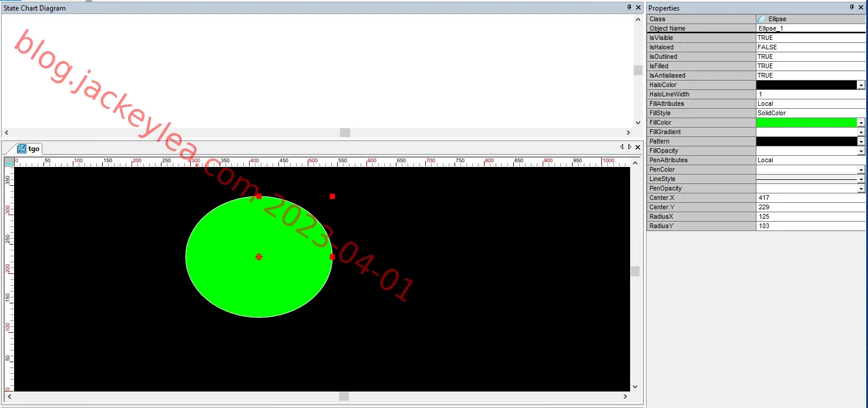Click the IsHaloed FALSE value
Image resolution: width=868 pixels, height=408 pixels.
pos(810,47)
